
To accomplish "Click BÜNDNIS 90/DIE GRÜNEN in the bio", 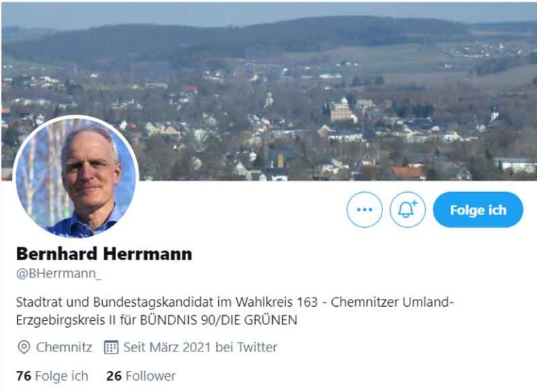I will tap(218, 320).
